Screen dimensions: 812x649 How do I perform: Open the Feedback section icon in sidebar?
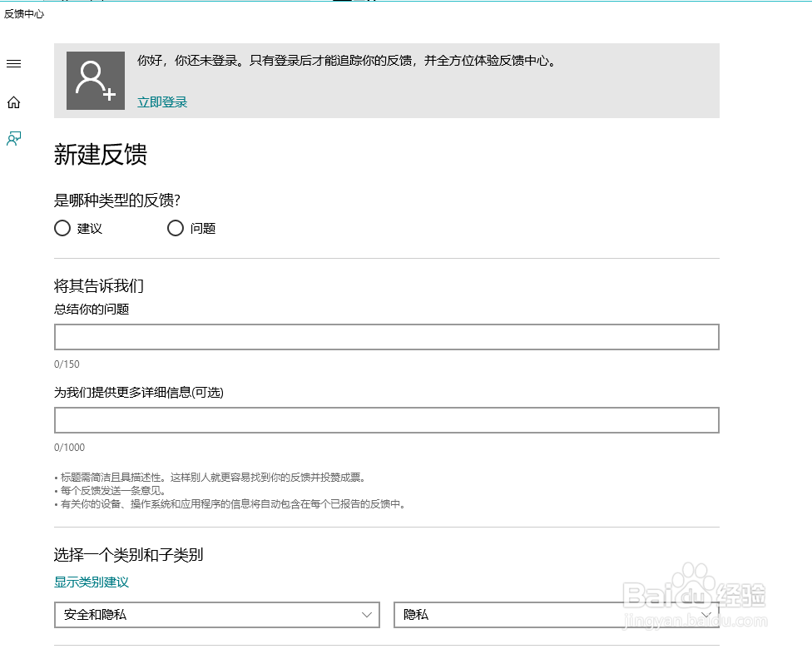pos(13,138)
